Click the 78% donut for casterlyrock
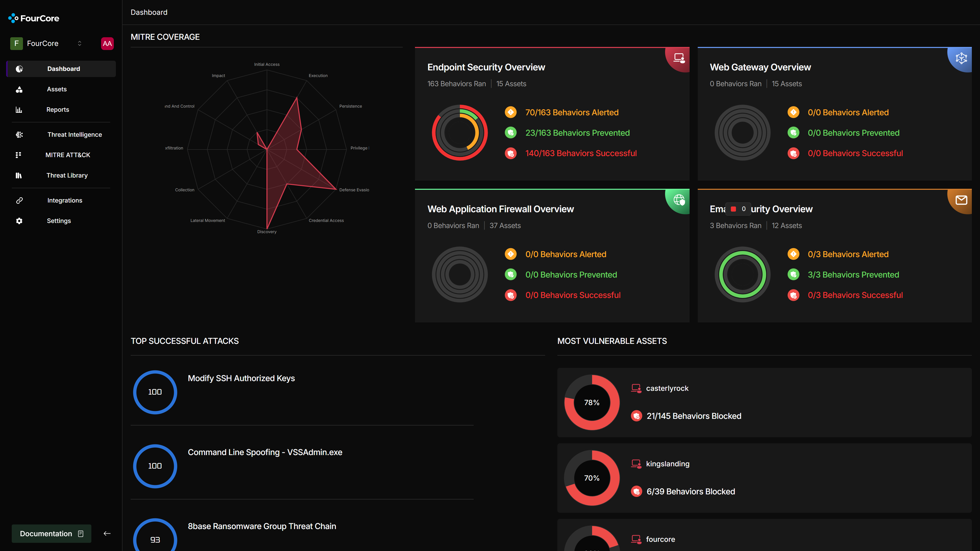The image size is (980, 551). click(x=592, y=402)
